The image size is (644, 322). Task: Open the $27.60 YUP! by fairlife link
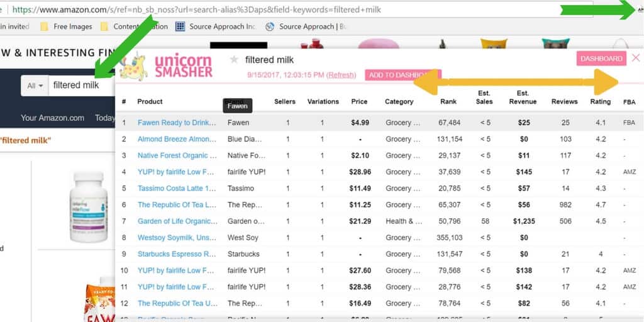(x=176, y=270)
